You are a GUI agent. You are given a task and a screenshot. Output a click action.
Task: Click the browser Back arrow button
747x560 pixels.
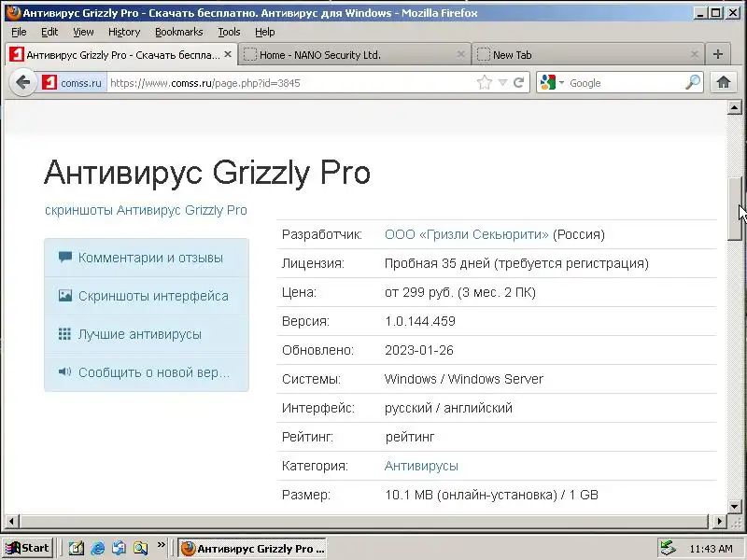click(22, 82)
